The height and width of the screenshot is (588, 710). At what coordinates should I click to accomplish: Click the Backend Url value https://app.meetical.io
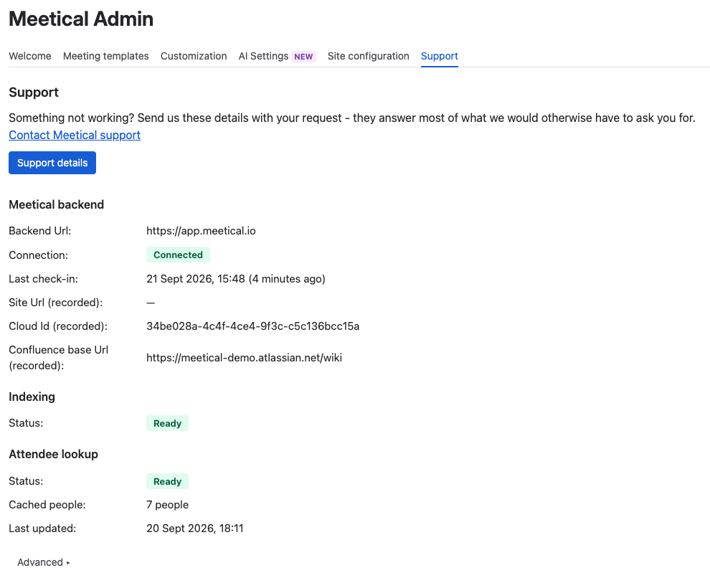(201, 231)
